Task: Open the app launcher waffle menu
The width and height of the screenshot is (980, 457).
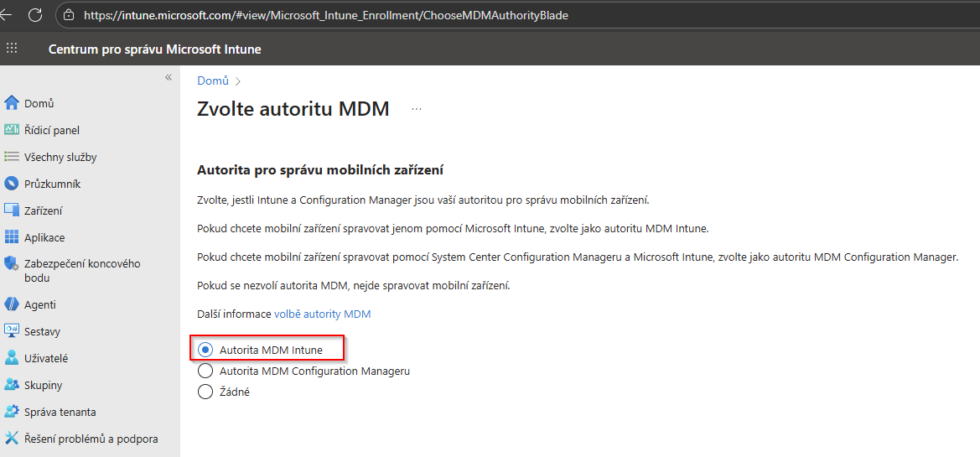Action: pyautogui.click(x=12, y=49)
